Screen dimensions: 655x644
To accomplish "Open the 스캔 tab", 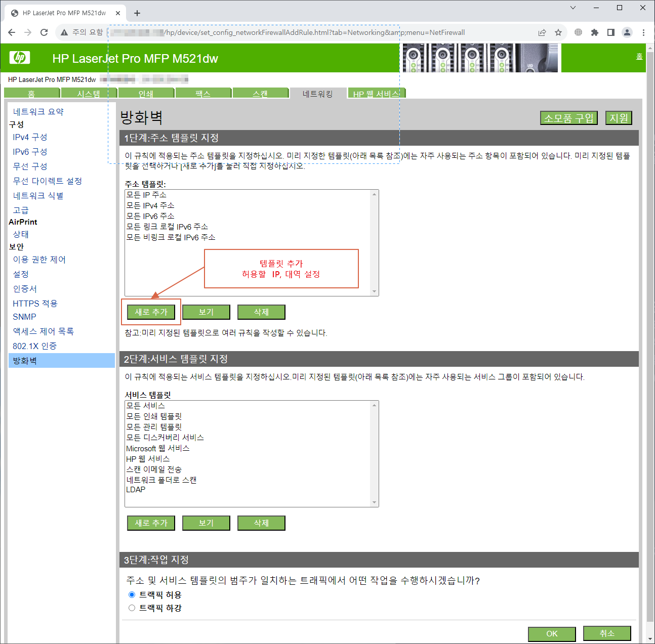I will point(260,93).
